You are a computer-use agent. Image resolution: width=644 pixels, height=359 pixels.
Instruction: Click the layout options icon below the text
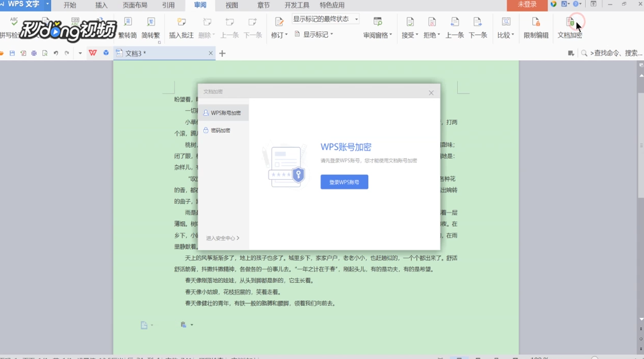pos(145,325)
